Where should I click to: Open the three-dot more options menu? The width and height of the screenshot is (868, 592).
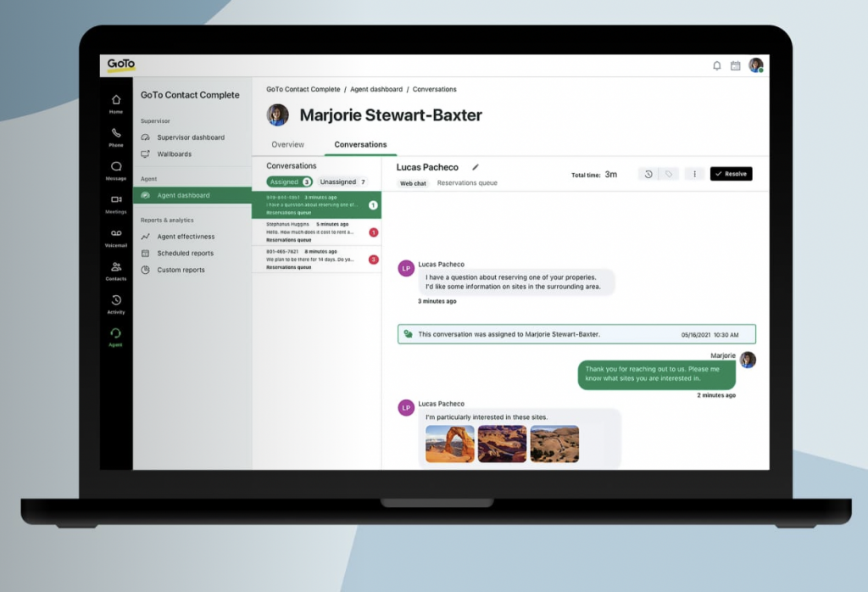tap(694, 174)
